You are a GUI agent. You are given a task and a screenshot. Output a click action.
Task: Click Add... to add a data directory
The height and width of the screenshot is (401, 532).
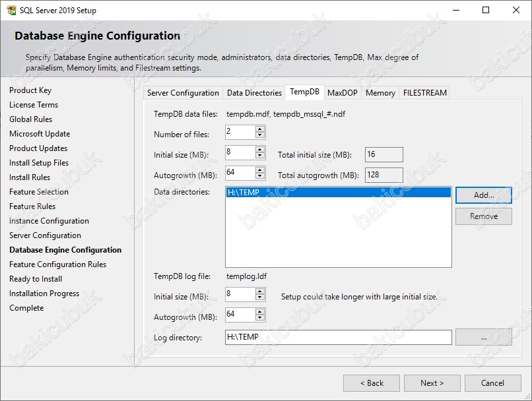pyautogui.click(x=483, y=195)
